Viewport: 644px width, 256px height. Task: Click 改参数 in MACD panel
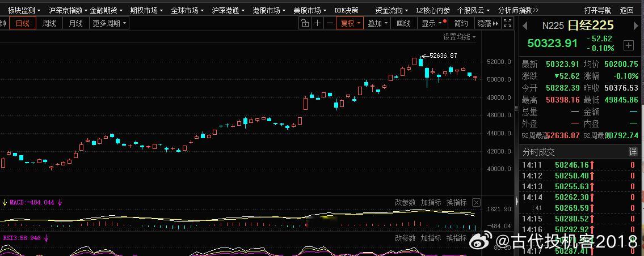pyautogui.click(x=405, y=202)
